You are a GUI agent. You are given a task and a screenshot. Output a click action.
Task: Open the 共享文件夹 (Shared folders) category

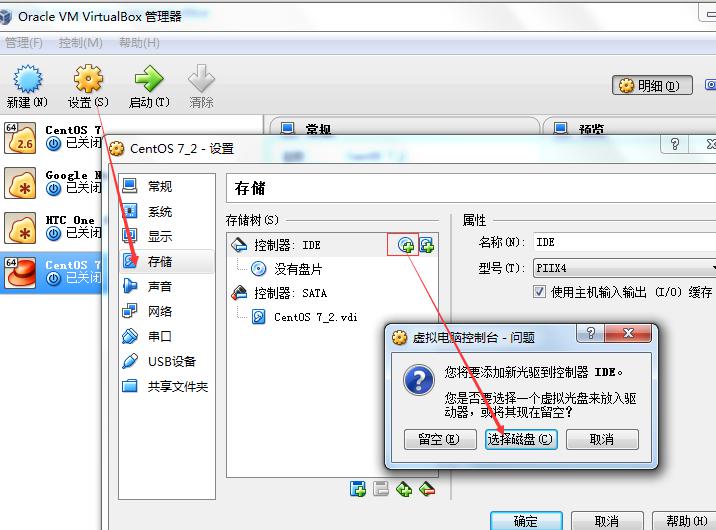[167, 387]
